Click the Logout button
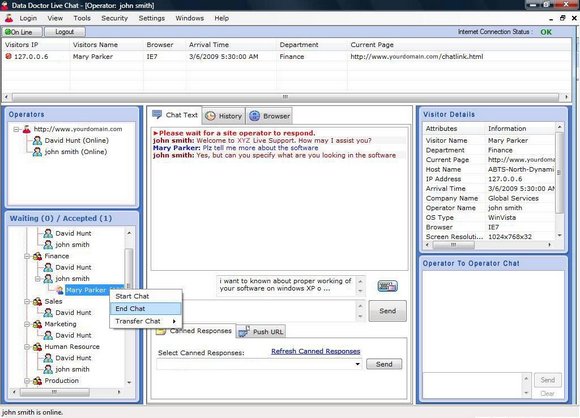The height and width of the screenshot is (418, 580). click(65, 32)
